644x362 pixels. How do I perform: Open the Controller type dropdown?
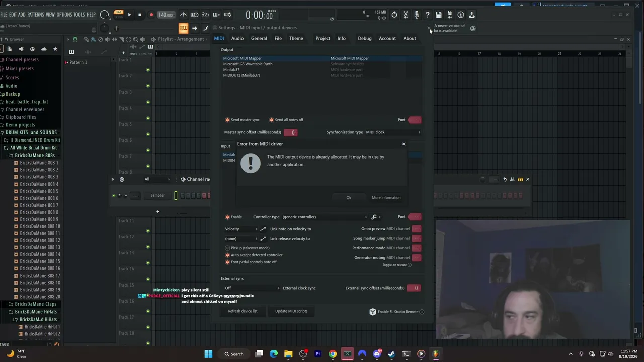[x=325, y=217]
